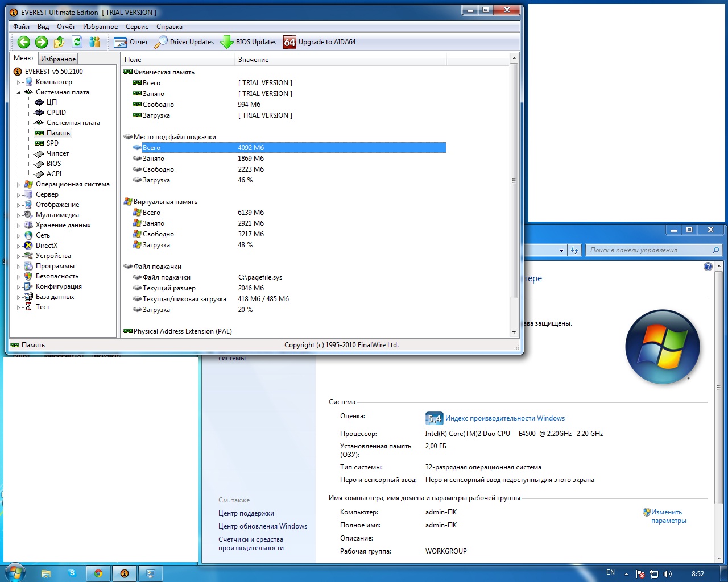This screenshot has width=728, height=582.
Task: Expand Мультимедиа tree node
Action: click(x=18, y=215)
